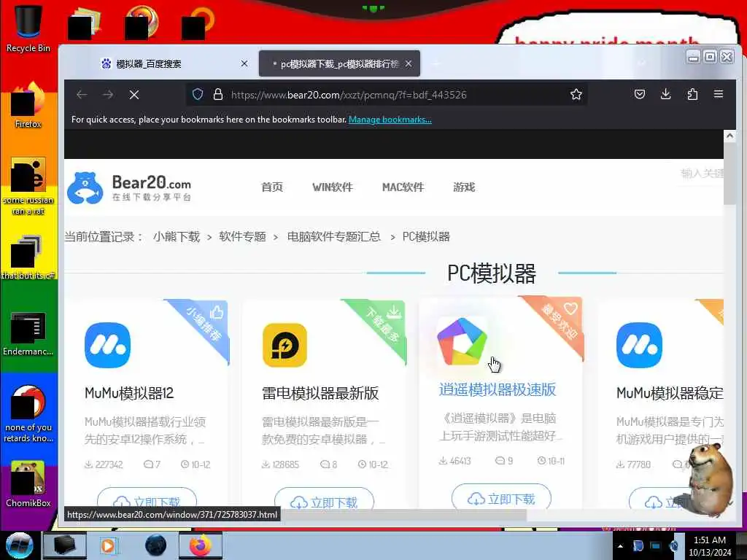This screenshot has width=747, height=560.
Task: Open the tracking protection shield icon
Action: point(198,94)
